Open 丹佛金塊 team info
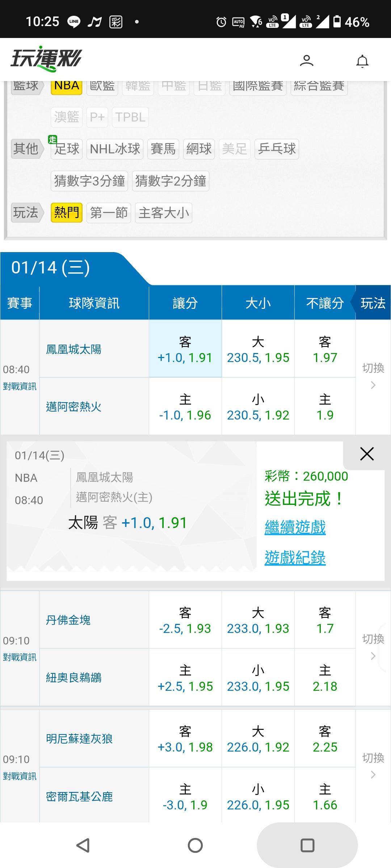 point(68,620)
